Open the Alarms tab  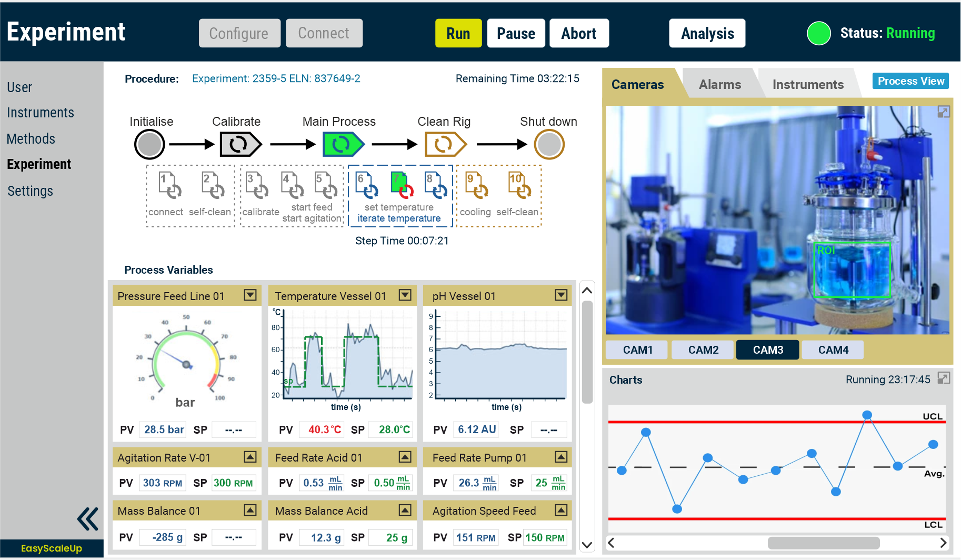click(x=719, y=85)
